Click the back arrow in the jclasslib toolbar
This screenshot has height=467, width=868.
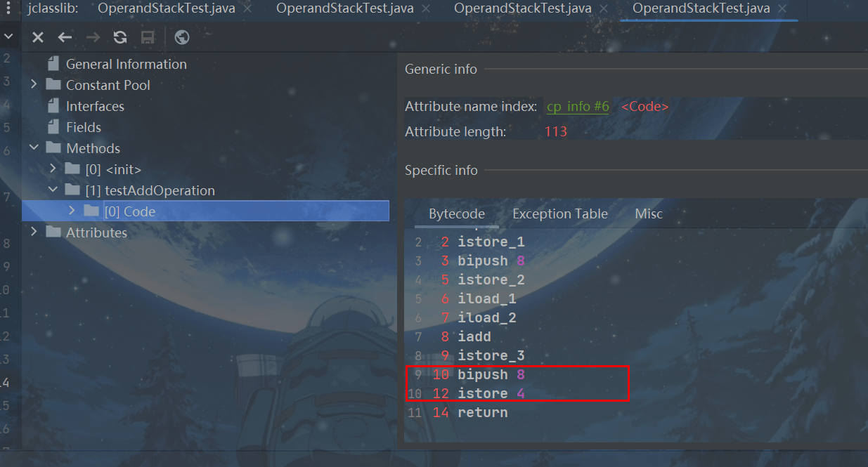(65, 38)
